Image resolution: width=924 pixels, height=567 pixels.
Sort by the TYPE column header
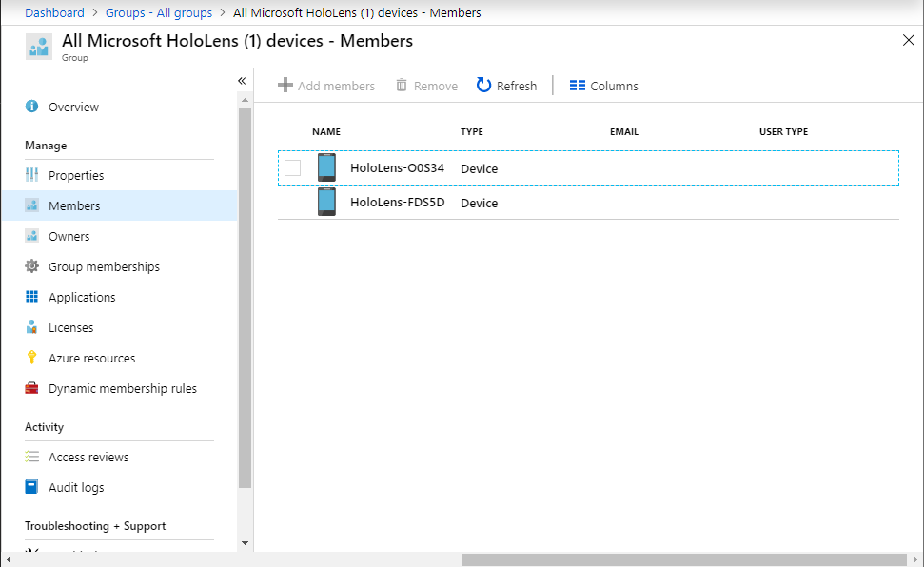tap(471, 132)
